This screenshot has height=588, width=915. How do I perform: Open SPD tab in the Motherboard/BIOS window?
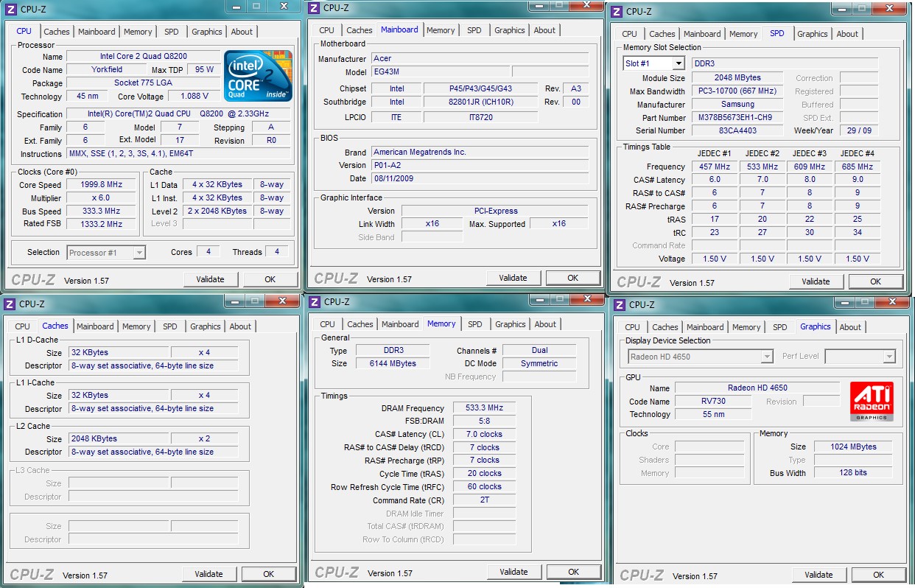pyautogui.click(x=474, y=30)
